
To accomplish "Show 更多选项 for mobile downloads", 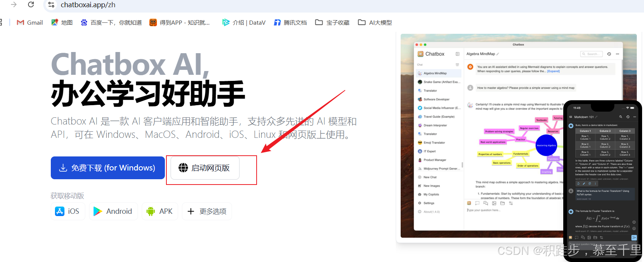I will pos(207,211).
